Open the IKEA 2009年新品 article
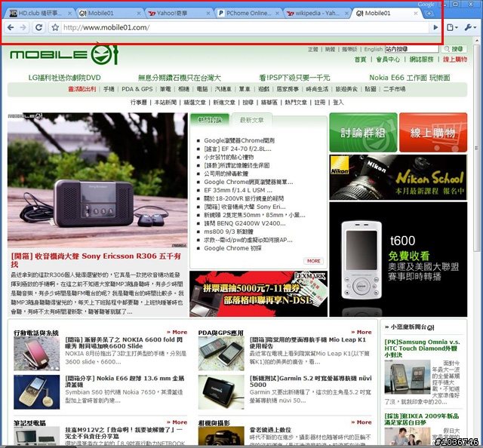 421,419
